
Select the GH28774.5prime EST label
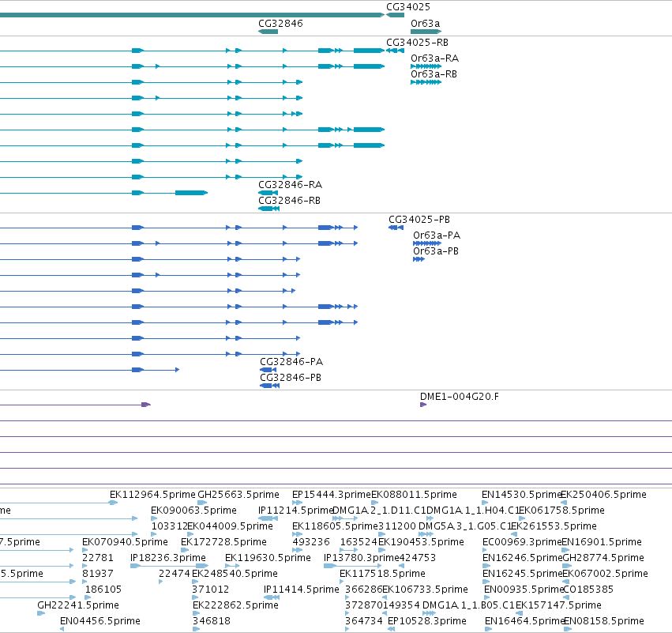603,558
